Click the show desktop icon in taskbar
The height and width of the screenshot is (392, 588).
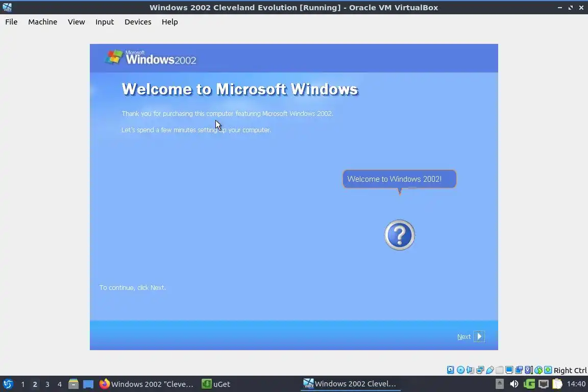pyautogui.click(x=88, y=384)
